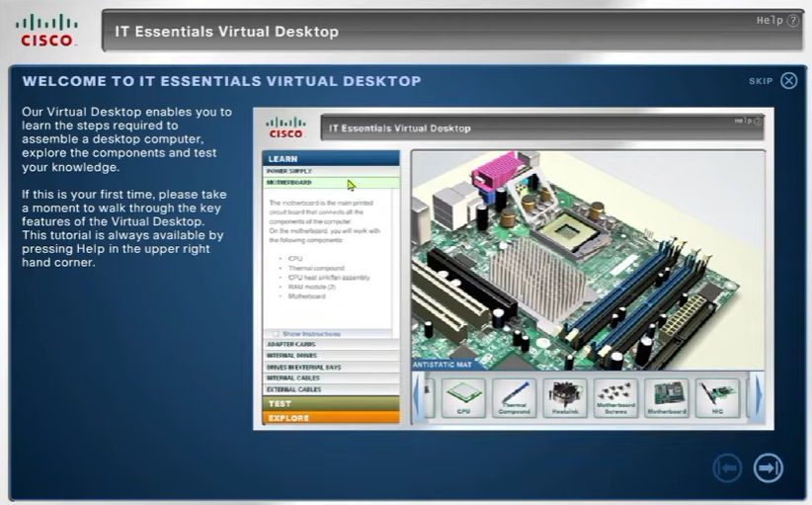Image resolution: width=812 pixels, height=505 pixels.
Task: Close the welcome tutorial with X icon
Action: click(x=788, y=81)
